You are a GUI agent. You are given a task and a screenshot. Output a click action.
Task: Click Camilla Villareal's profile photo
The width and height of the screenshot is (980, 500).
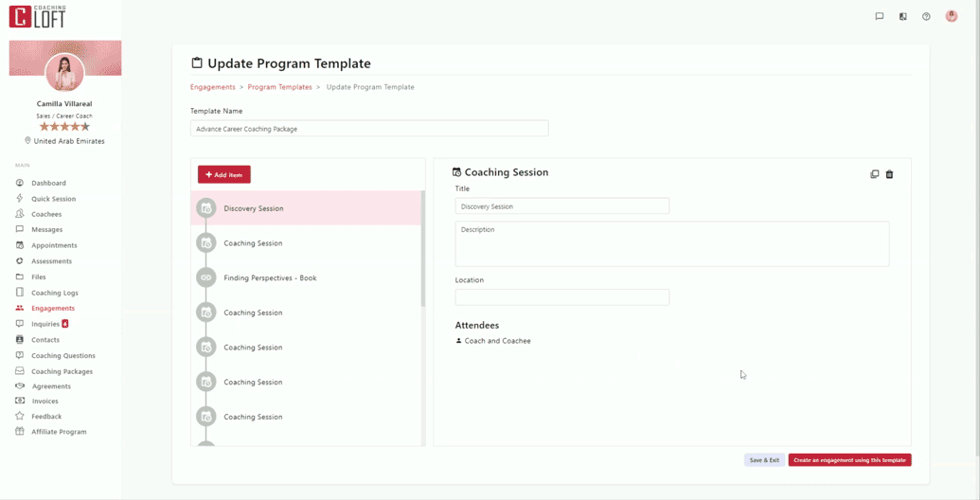65,73
